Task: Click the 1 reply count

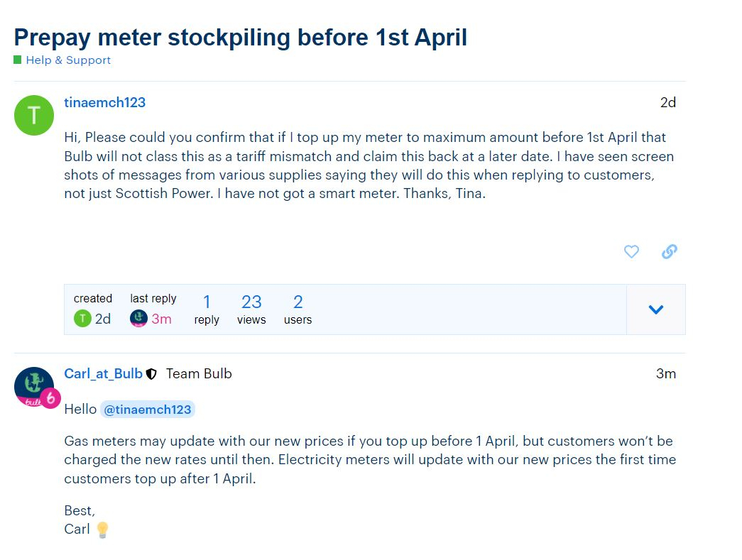Action: coord(207,309)
